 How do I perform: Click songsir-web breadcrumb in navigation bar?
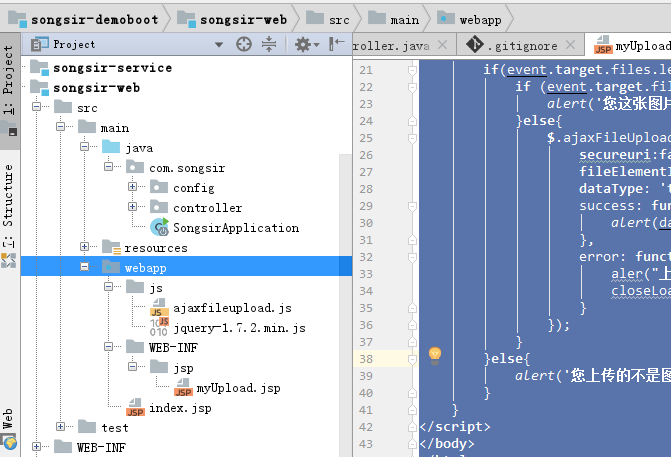(232, 19)
